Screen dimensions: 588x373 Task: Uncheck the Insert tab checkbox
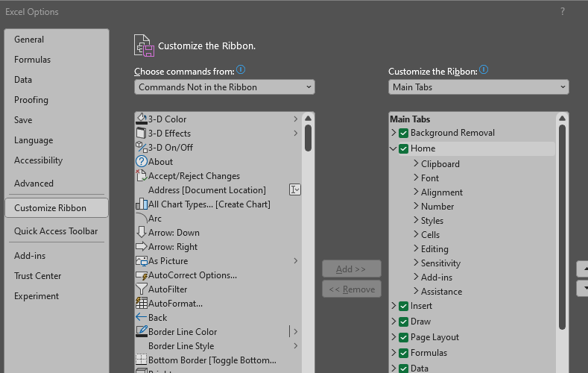click(x=403, y=306)
